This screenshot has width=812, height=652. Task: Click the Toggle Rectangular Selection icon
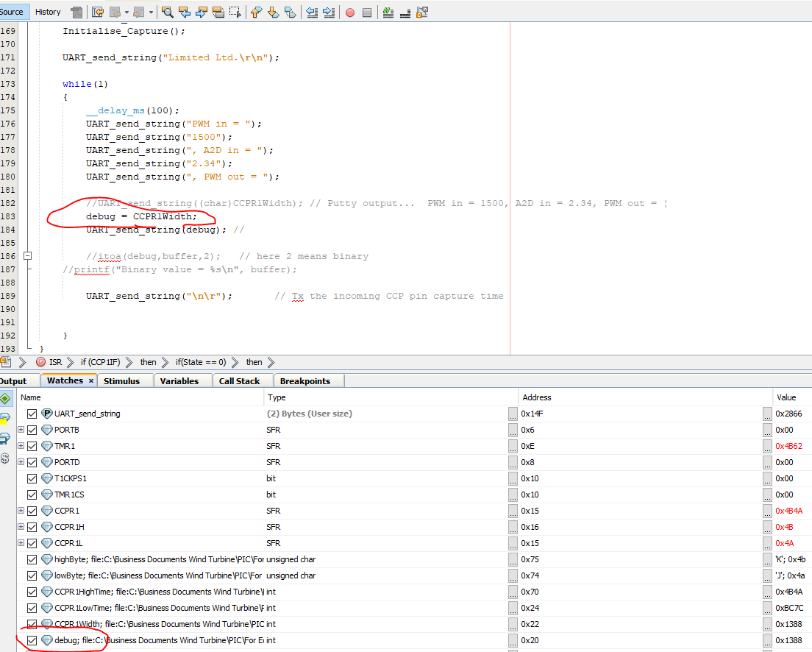pyautogui.click(x=235, y=12)
